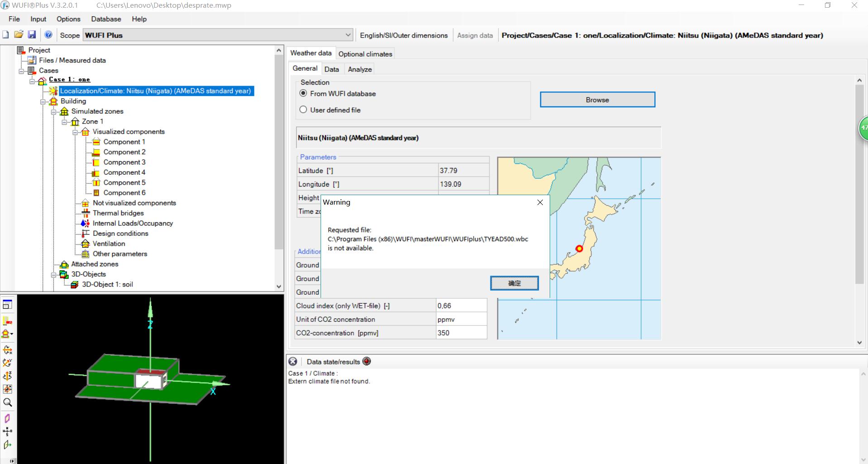Select the 'User defined file' radio button
Image resolution: width=868 pixels, height=464 pixels.
click(x=303, y=110)
